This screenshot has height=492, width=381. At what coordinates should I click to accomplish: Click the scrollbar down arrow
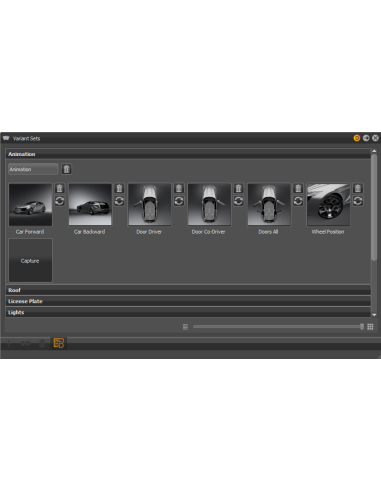click(374, 315)
